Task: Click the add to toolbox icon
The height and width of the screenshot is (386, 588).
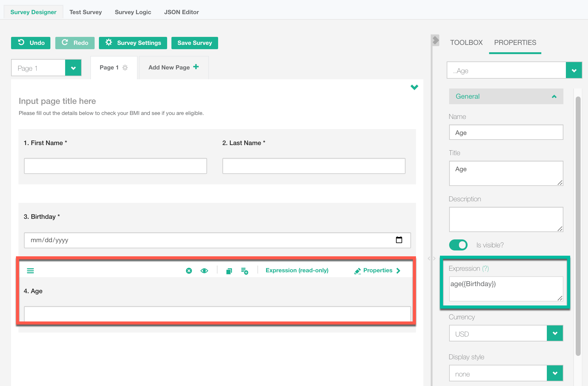Action: pyautogui.click(x=245, y=271)
